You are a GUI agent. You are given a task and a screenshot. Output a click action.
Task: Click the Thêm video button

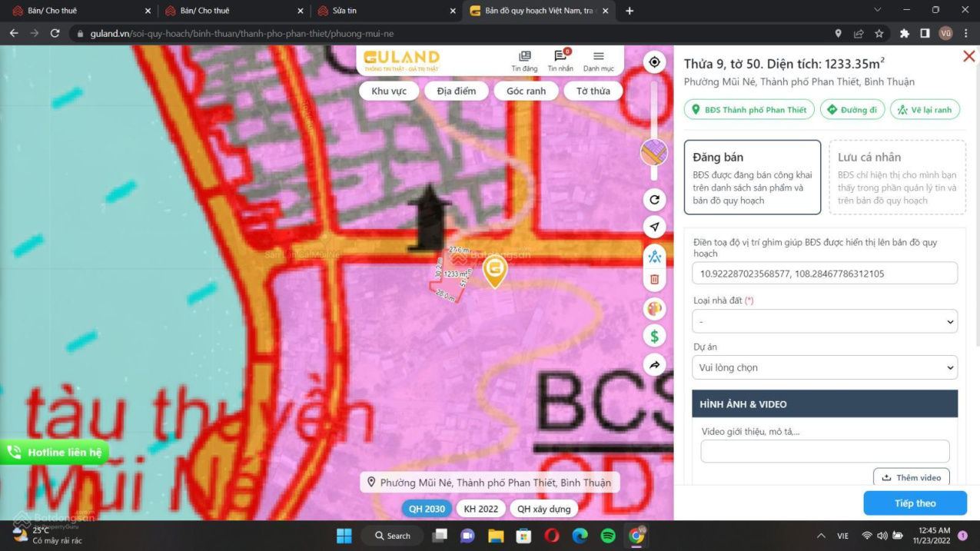pyautogui.click(x=912, y=477)
